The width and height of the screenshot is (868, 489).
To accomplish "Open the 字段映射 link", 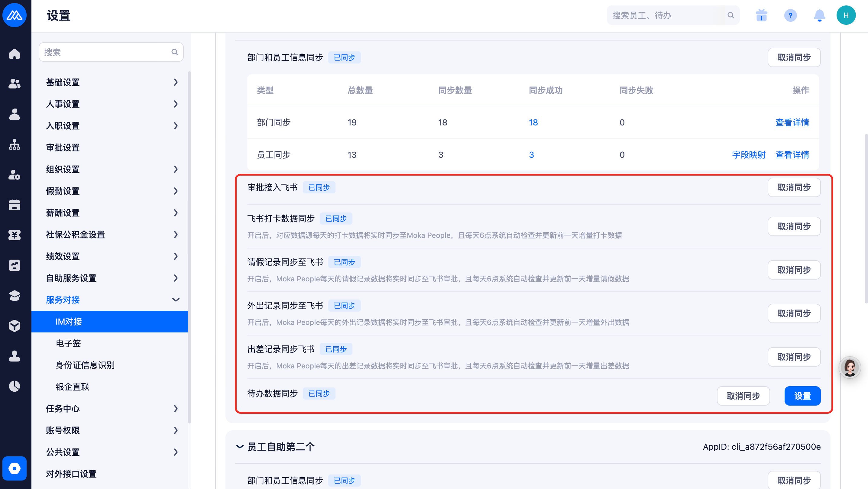I will (x=748, y=155).
